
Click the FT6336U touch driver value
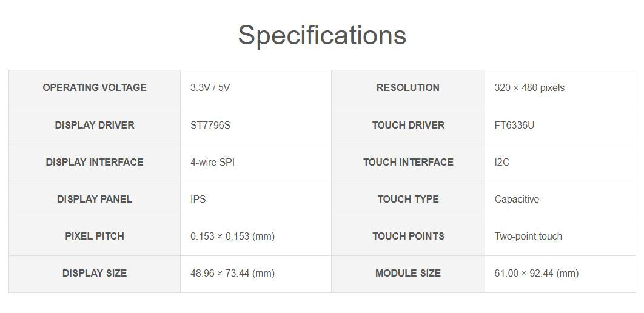pyautogui.click(x=514, y=126)
